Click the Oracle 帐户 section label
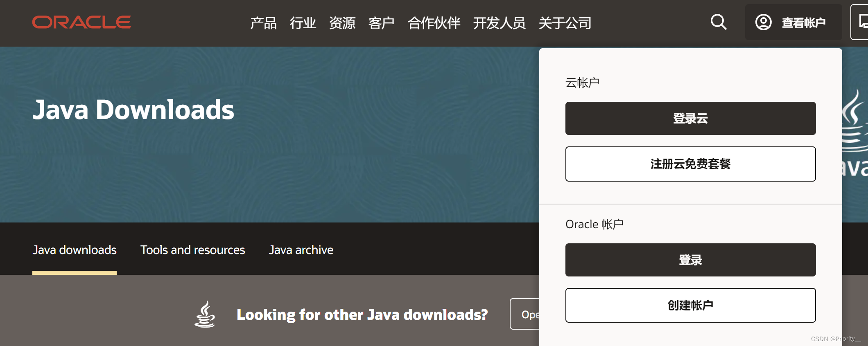 tap(594, 224)
